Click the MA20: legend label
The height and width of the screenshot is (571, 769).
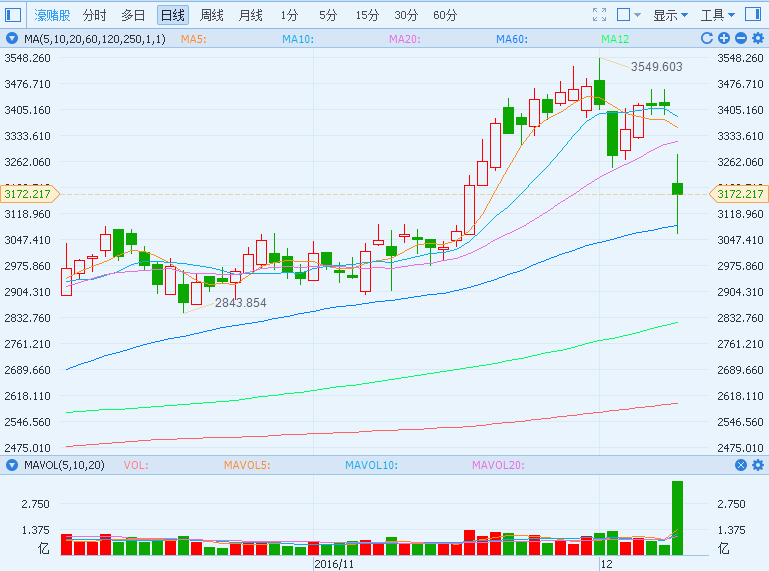[405, 39]
